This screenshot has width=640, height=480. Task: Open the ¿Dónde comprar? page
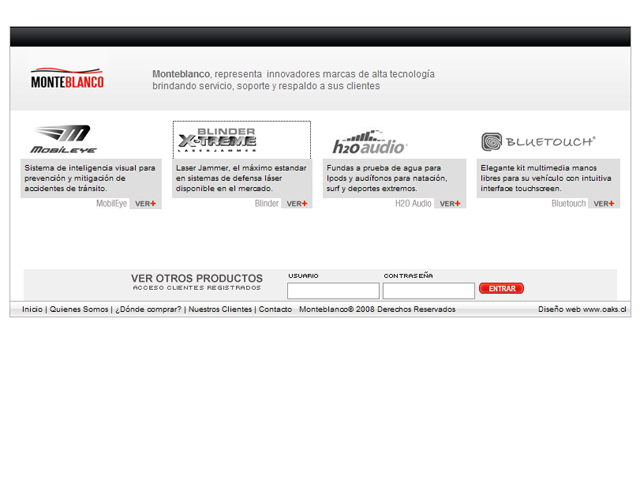(149, 310)
